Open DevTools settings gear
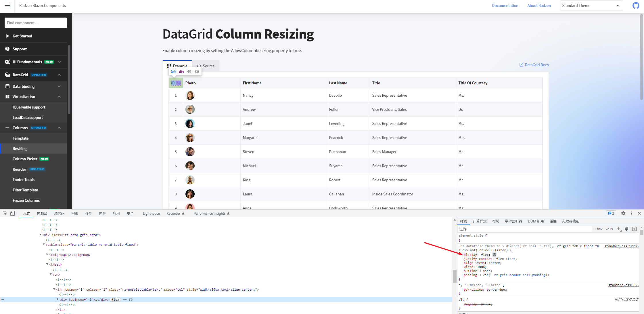This screenshot has height=314, width=644. pyautogui.click(x=623, y=213)
